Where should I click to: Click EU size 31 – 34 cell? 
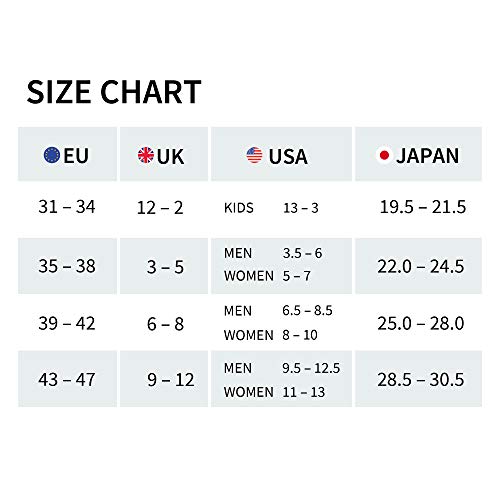tap(67, 207)
